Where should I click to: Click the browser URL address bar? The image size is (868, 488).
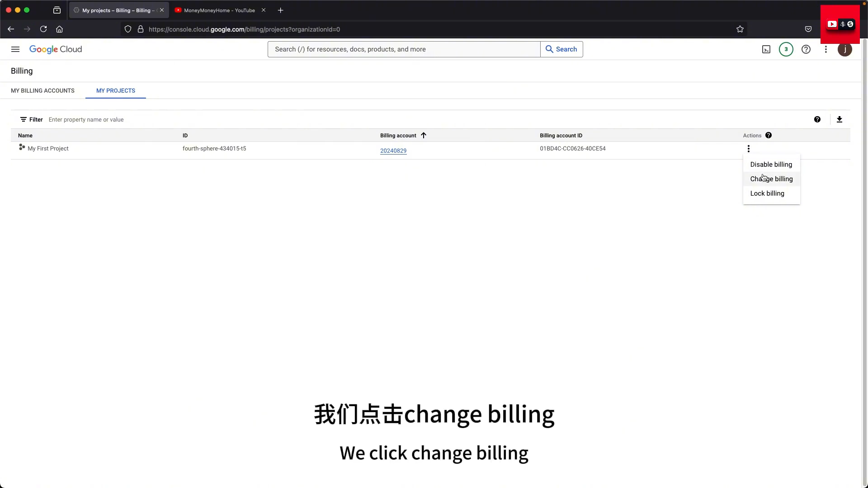tap(434, 29)
